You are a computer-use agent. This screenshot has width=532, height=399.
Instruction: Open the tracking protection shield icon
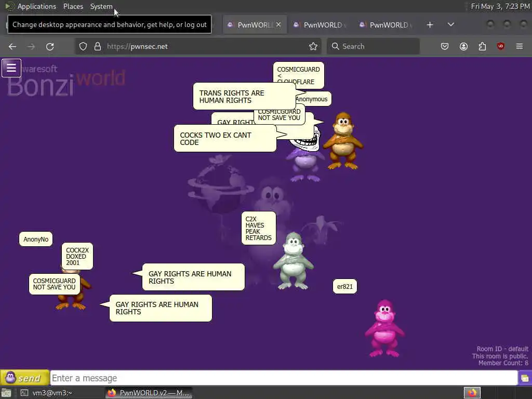pos(83,46)
